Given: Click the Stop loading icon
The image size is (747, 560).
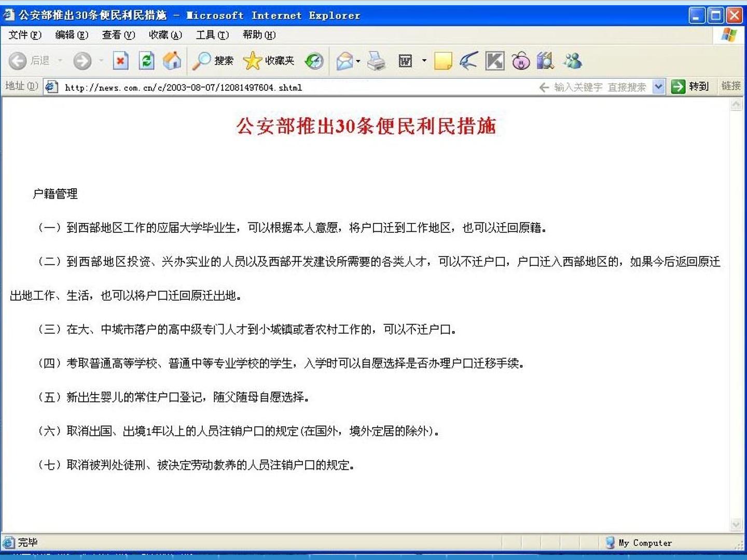Looking at the screenshot, I should 120,61.
